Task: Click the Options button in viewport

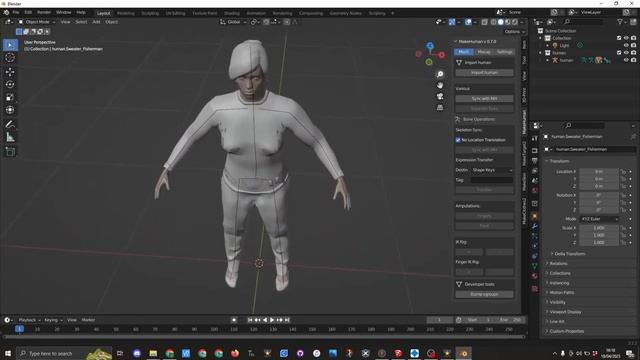Action: click(x=514, y=31)
